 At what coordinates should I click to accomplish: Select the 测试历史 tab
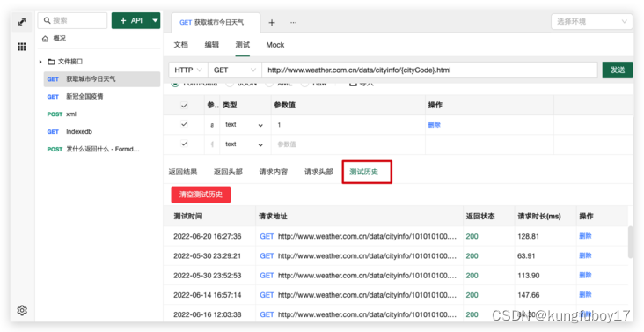(363, 172)
